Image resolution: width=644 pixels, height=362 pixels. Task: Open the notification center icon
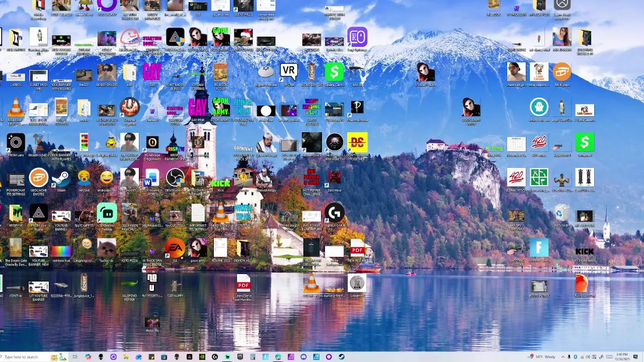tap(635, 357)
